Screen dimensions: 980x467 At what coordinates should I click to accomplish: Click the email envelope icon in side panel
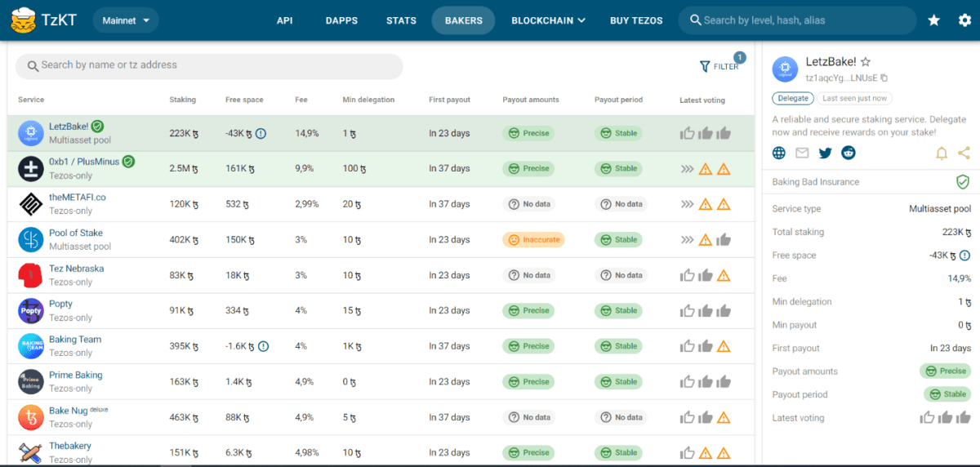coord(802,153)
